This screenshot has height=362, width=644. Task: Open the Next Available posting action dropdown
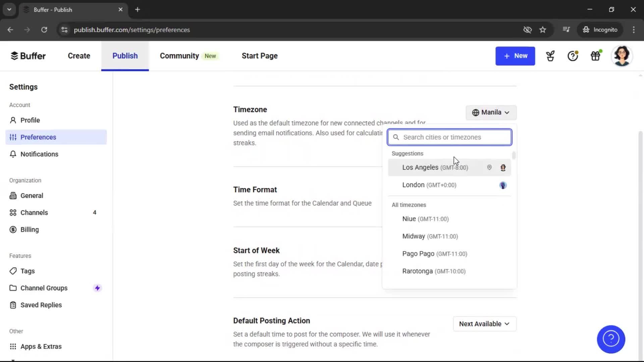[484, 323]
